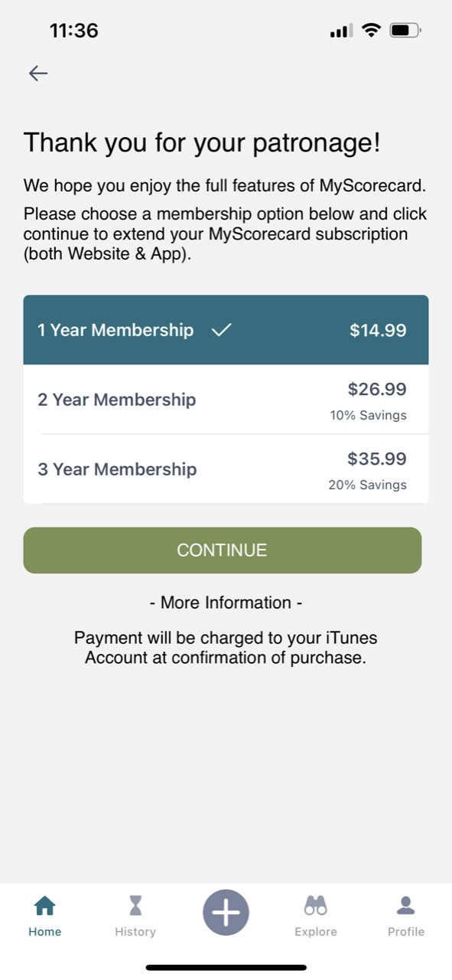Click the green CONTINUE button
Viewport: 452px width, 980px height.
[223, 550]
